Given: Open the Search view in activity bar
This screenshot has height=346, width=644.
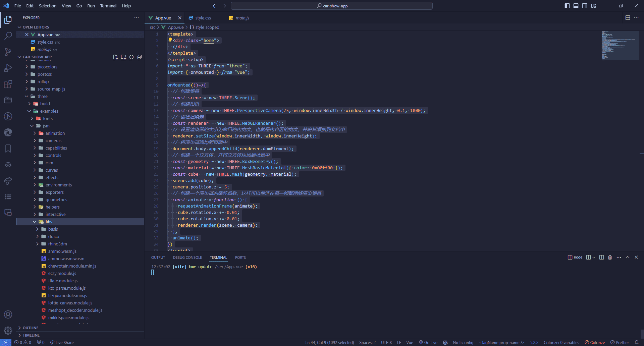Looking at the screenshot, I should tap(8, 36).
